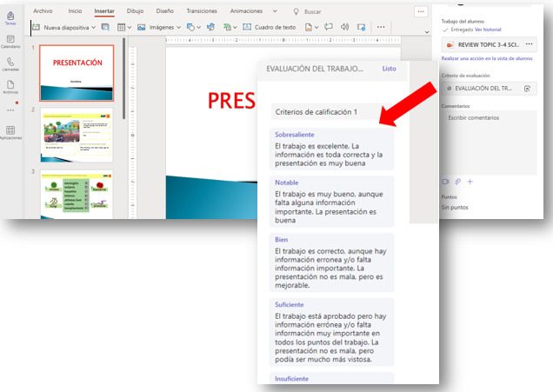Click Realizar una acción en la vista de alumno
Viewport: 553px width, 392px height.
coord(485,58)
